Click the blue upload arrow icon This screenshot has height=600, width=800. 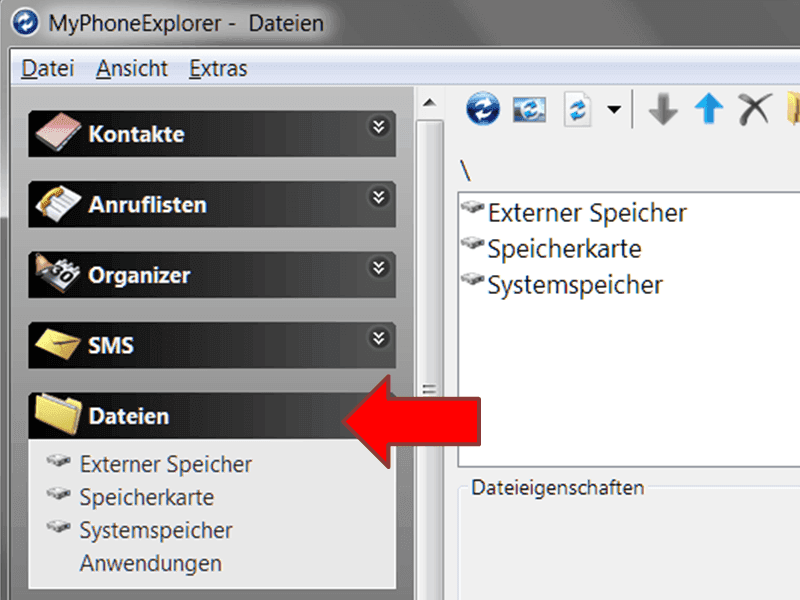(x=709, y=108)
